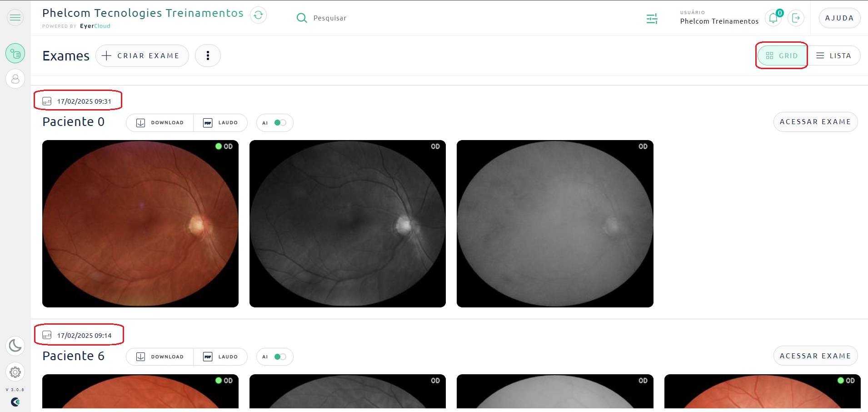Screen dimensions: 868x412
Task: Open Paciente 0 red-free grayscale image
Action: (x=348, y=224)
